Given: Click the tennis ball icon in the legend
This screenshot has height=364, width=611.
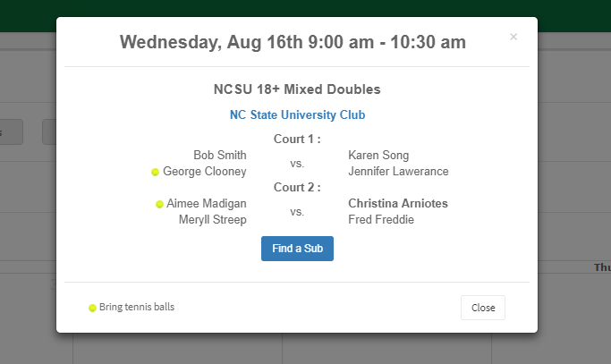Looking at the screenshot, I should click(x=92, y=308).
